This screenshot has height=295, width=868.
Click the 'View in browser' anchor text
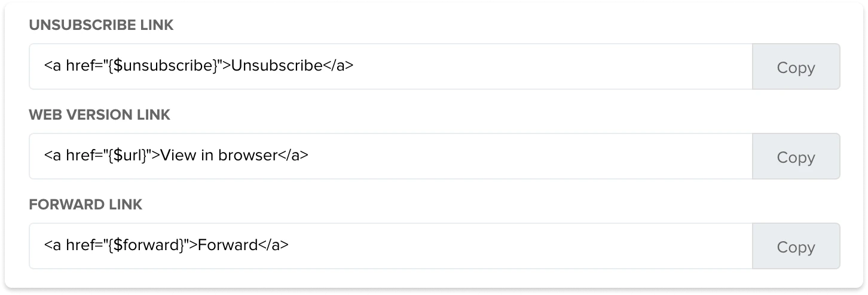point(218,156)
